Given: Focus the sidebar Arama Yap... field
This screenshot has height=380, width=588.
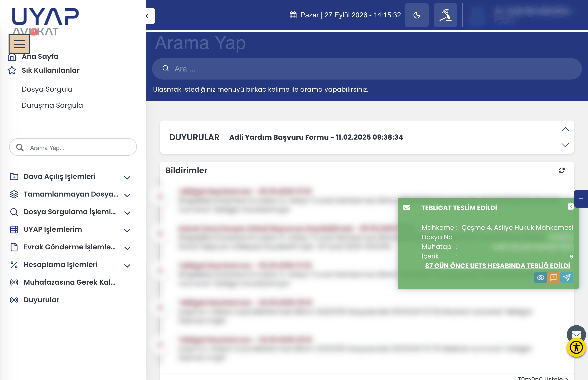Looking at the screenshot, I should click(x=73, y=147).
